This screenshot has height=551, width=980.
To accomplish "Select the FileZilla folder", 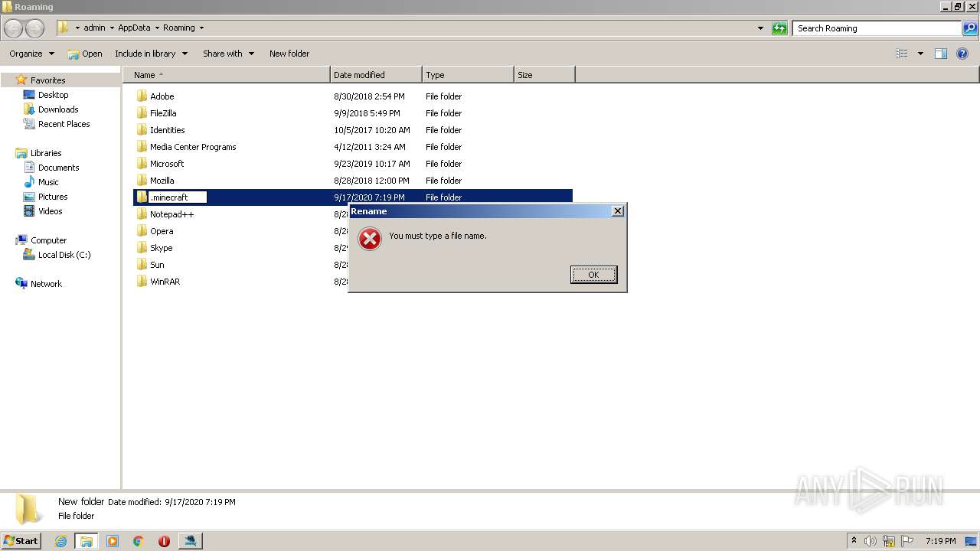I will point(163,113).
